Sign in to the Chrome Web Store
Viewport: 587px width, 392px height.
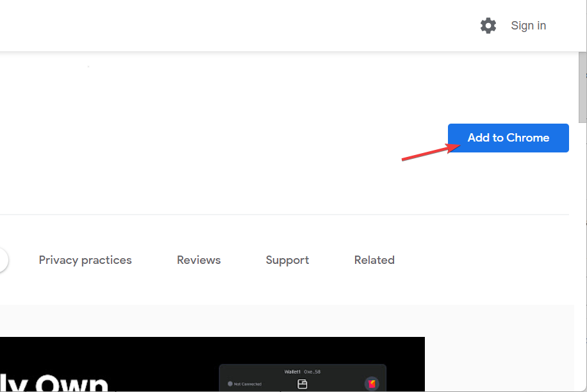click(528, 26)
